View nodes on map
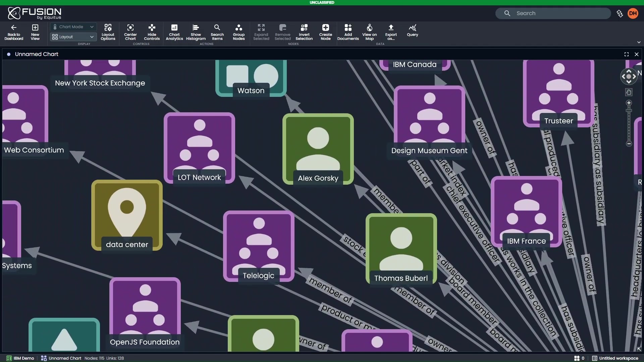Viewport: 644px width, 362px height. (370, 32)
